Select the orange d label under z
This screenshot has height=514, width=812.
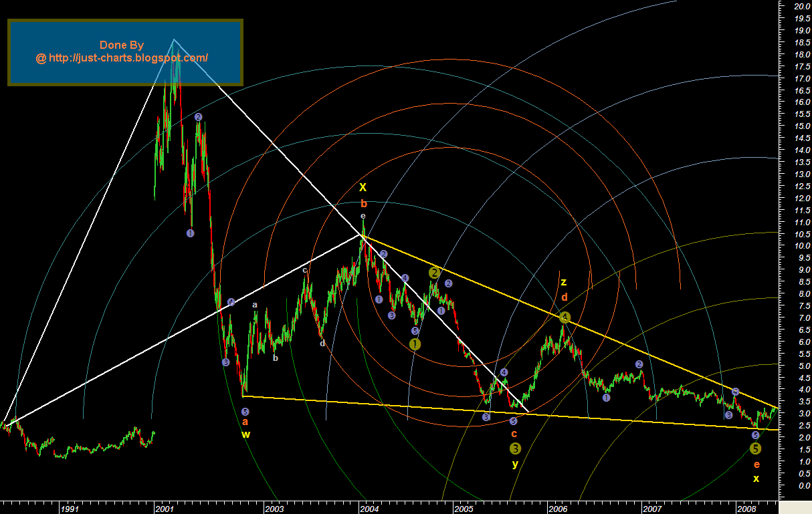pos(565,297)
